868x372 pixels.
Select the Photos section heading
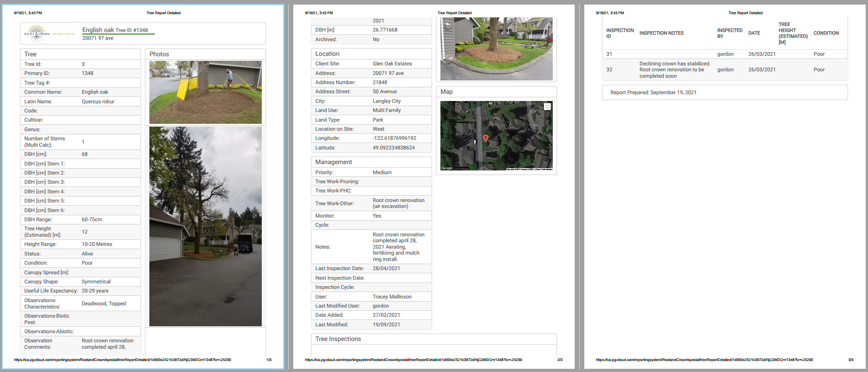point(159,54)
